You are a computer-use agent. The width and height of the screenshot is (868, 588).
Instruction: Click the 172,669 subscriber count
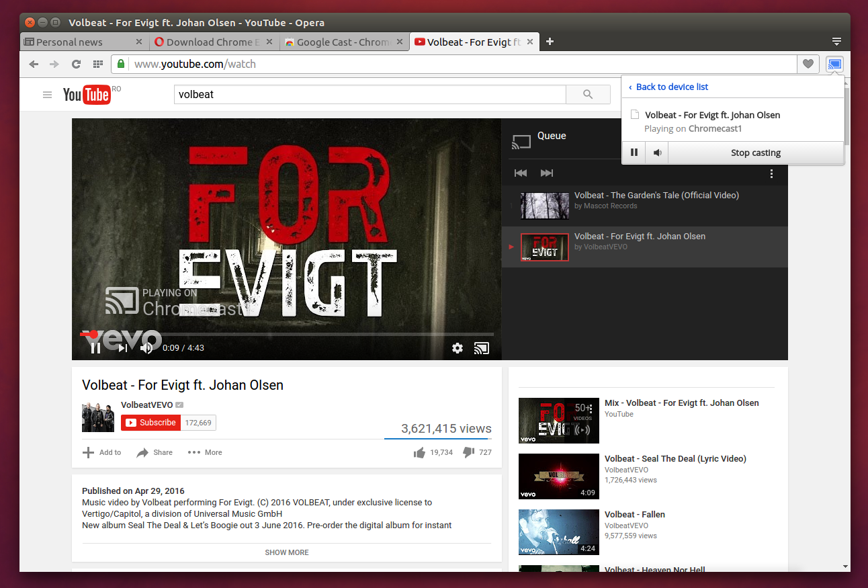click(198, 423)
